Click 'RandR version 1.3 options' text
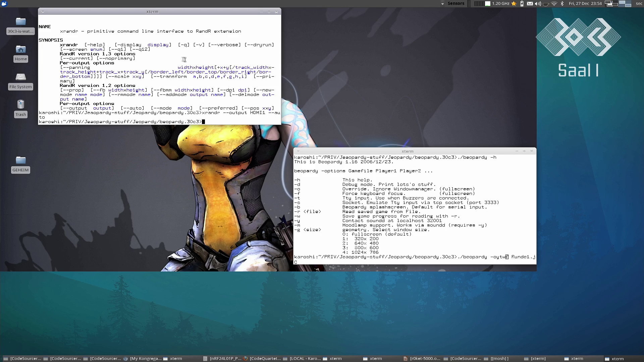This screenshot has height=362, width=644. 98,54
